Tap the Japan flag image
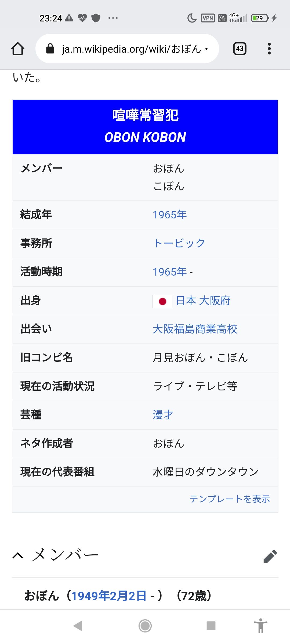Image resolution: width=290 pixels, height=644 pixels. point(162,301)
